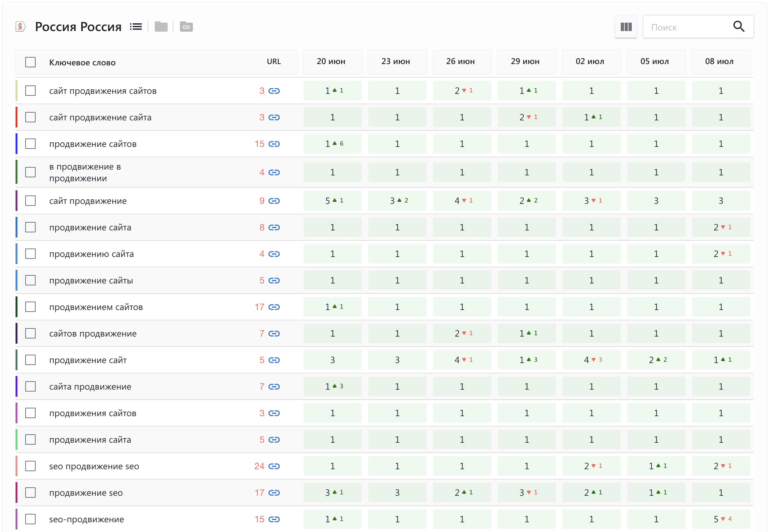
Task: Click the search magnifier icon
Action: point(739,27)
